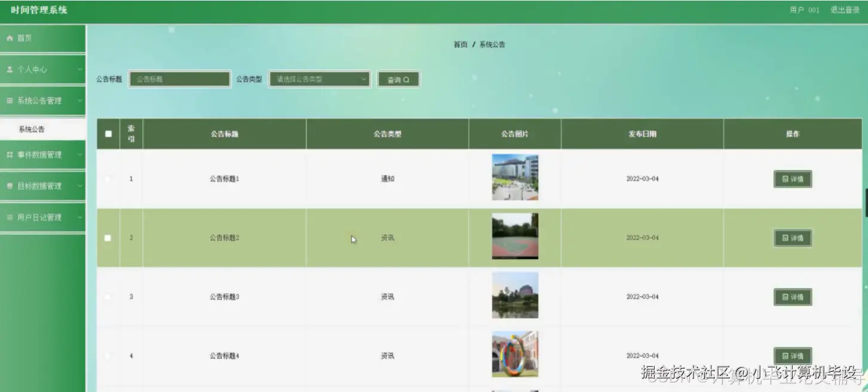Viewport: 868px width, 392px height.
Task: Click the 公告类型 column header
Action: (387, 134)
